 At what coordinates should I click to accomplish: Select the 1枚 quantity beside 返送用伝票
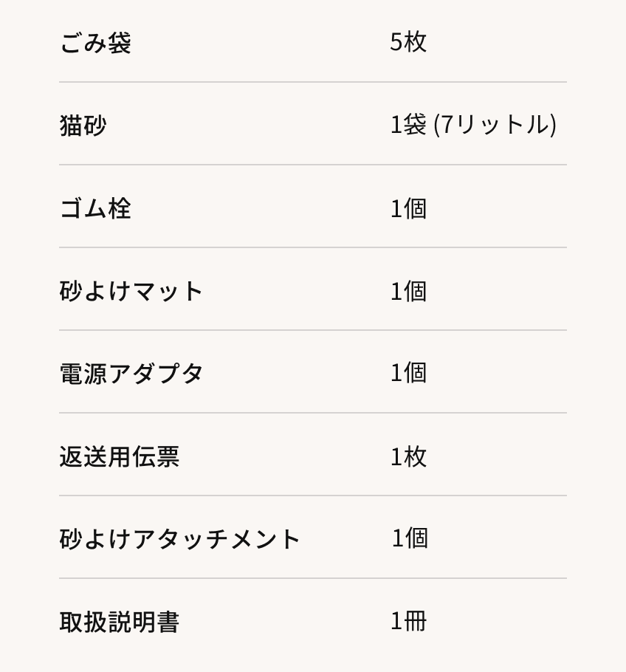tap(408, 456)
